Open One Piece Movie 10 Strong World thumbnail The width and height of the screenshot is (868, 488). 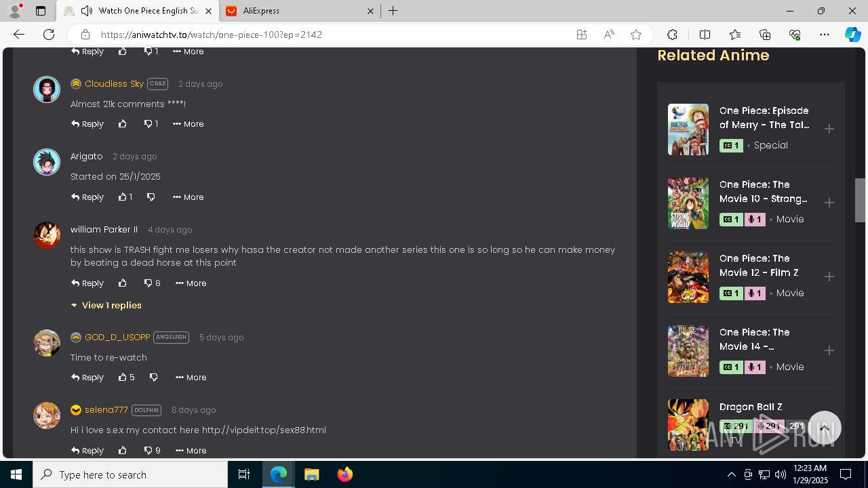point(688,203)
